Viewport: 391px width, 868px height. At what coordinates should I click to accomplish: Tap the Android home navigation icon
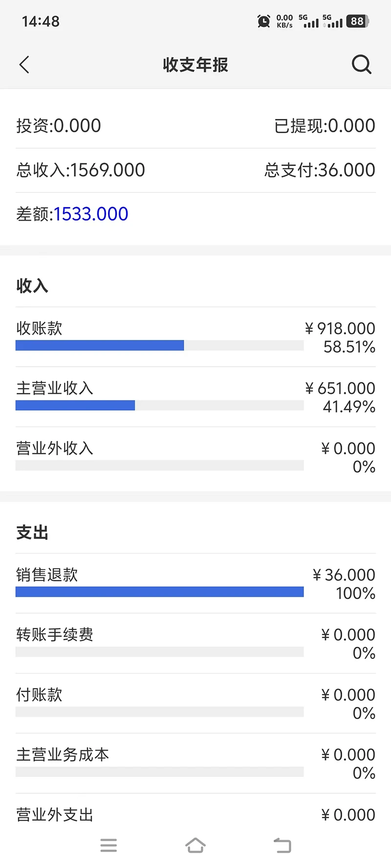[195, 845]
